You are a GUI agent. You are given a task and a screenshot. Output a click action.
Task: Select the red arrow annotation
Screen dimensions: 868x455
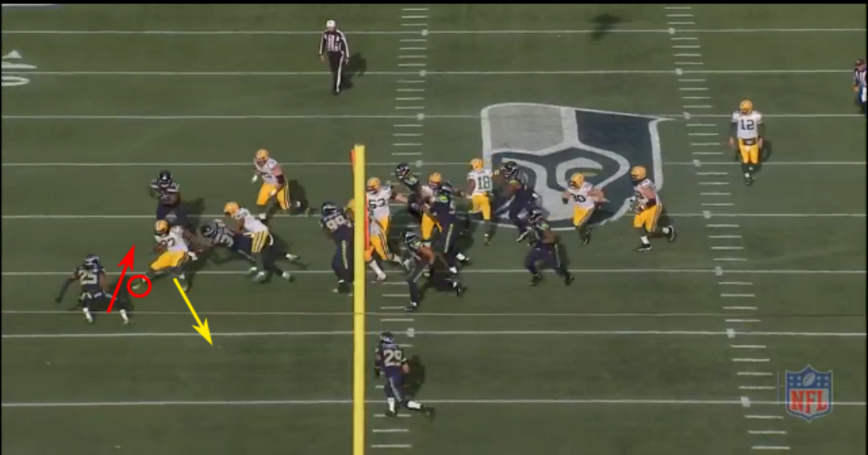click(121, 278)
